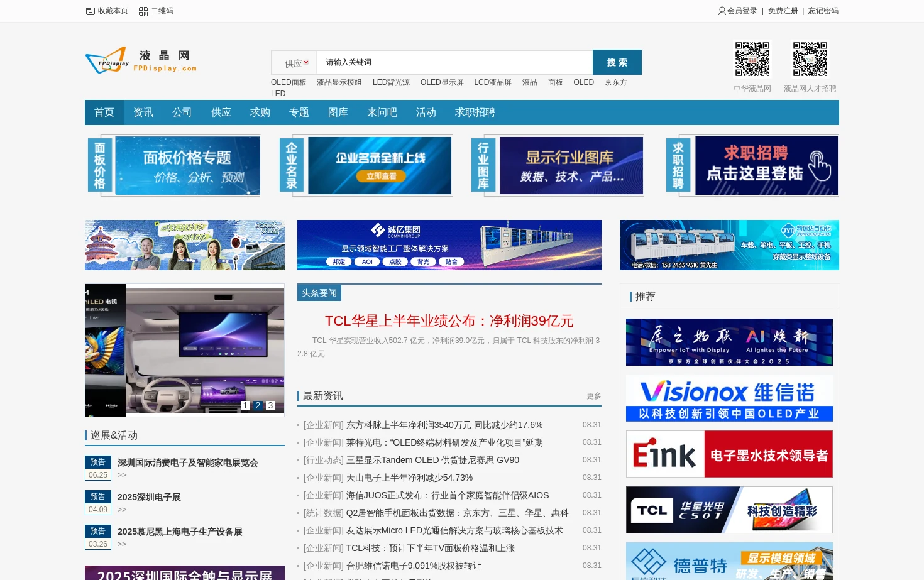The width and height of the screenshot is (924, 580).
Task: Click the 液晶网人才招聘 QR code image
Action: click(x=810, y=59)
